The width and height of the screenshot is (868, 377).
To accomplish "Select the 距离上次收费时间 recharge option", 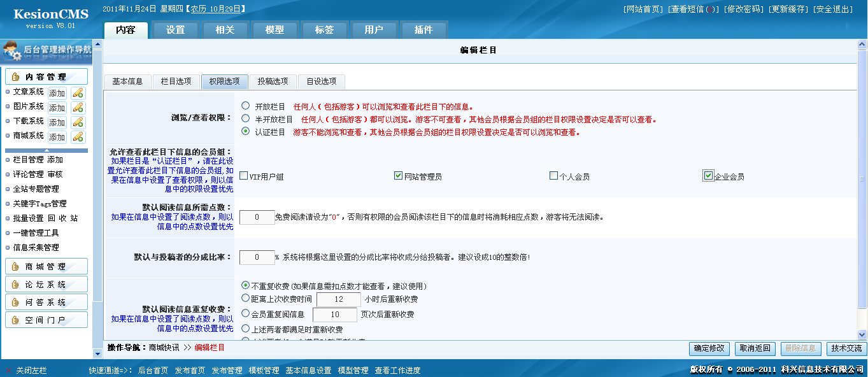I will [x=245, y=296].
